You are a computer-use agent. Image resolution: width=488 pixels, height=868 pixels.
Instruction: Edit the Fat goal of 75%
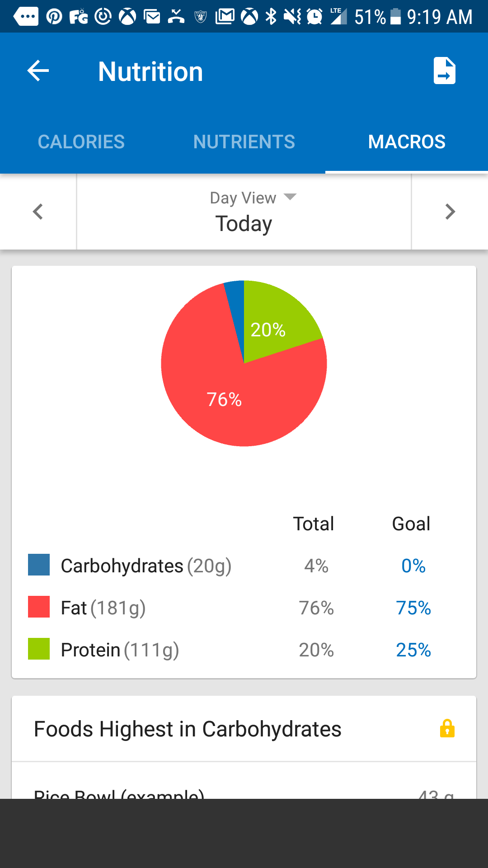point(413,608)
